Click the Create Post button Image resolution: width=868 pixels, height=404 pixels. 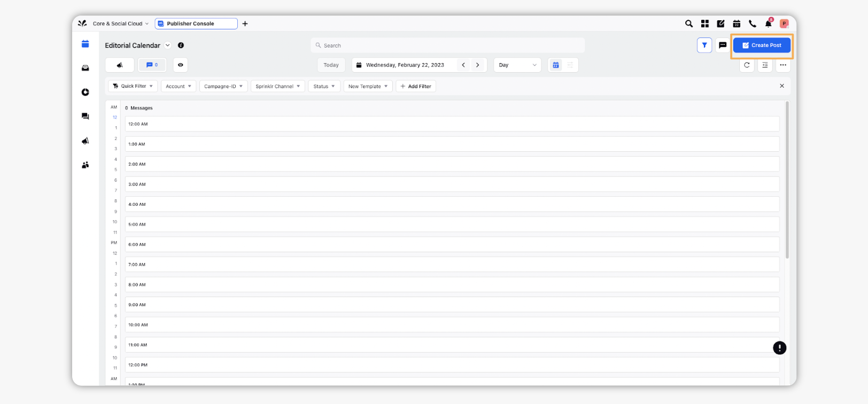coord(762,45)
